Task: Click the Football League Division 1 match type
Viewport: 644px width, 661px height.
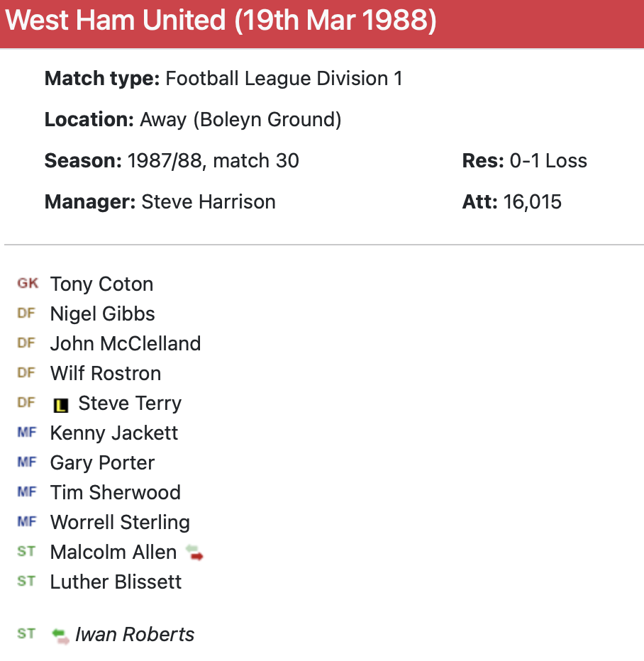Action: tap(284, 79)
